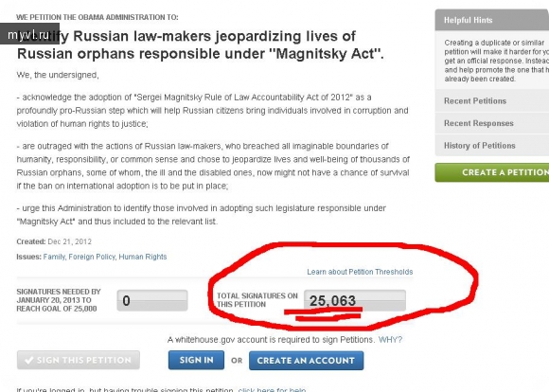The width and height of the screenshot is (549, 392).
Task: Open the Foreign Policy issue link
Action: point(92,257)
